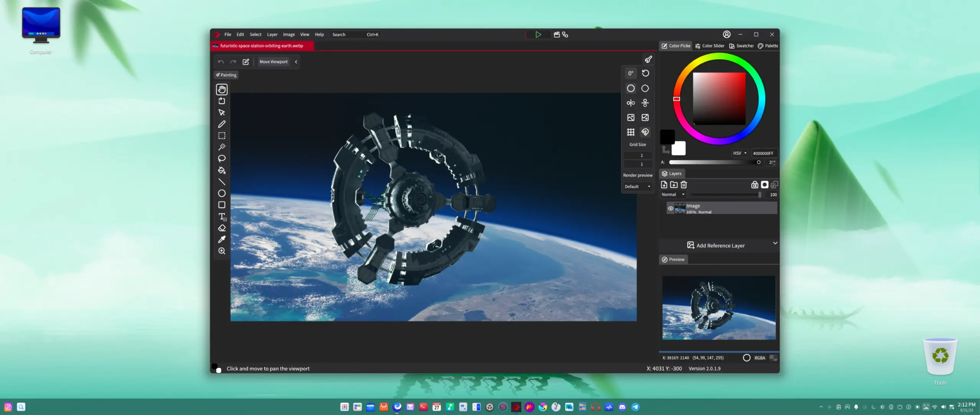Viewport: 980px width, 415px height.
Task: Toggle the layer mask circle button
Action: (x=764, y=185)
